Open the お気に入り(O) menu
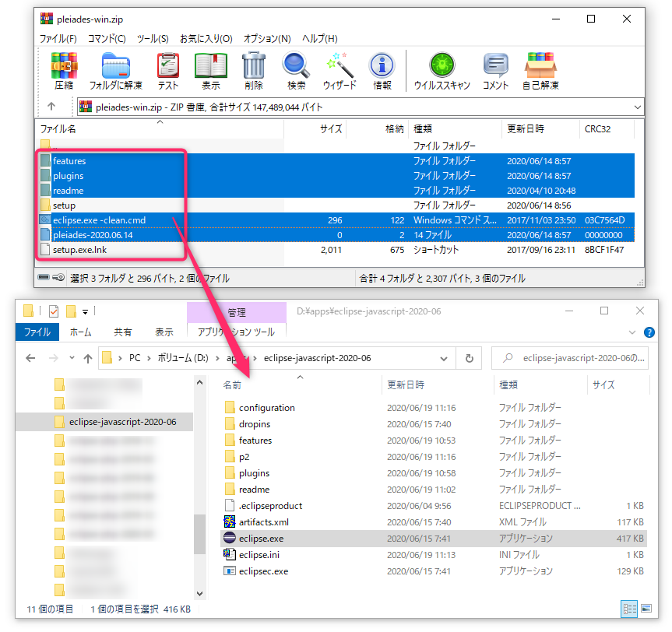This screenshot has height=632, width=672. click(206, 39)
